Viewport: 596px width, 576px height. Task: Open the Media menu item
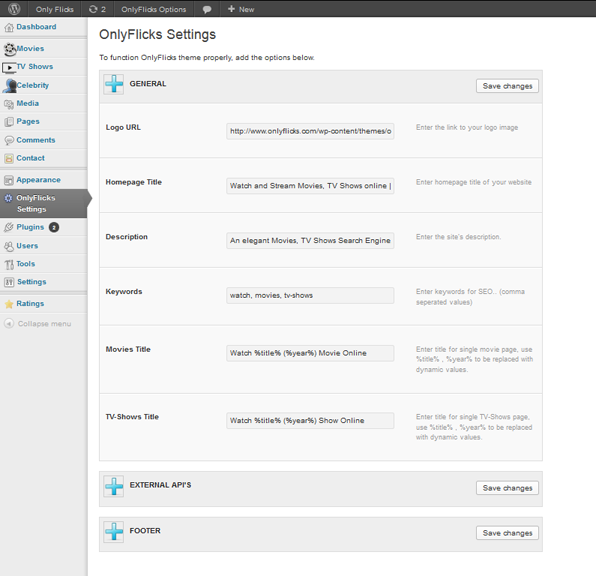point(27,103)
